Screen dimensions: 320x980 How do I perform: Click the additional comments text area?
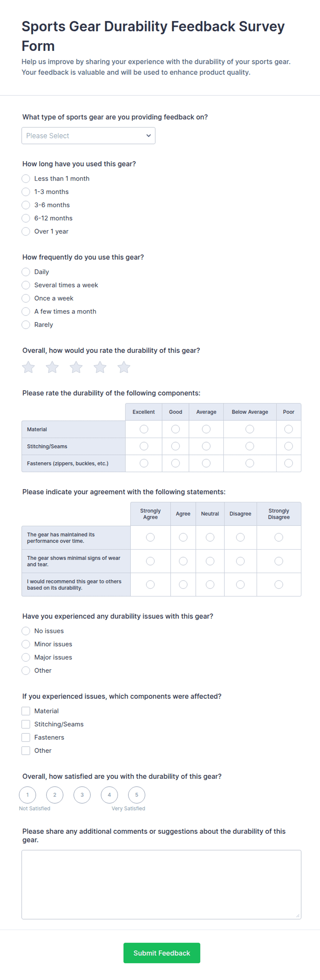pyautogui.click(x=161, y=885)
